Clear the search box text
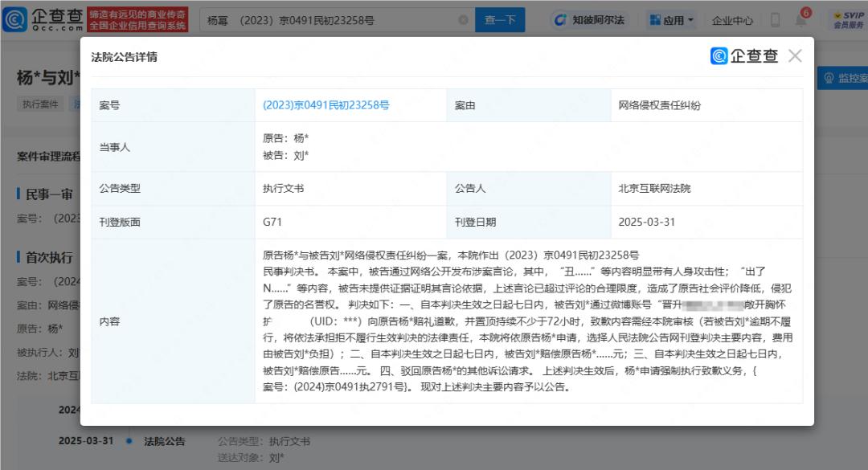The image size is (868, 470). pos(461,21)
